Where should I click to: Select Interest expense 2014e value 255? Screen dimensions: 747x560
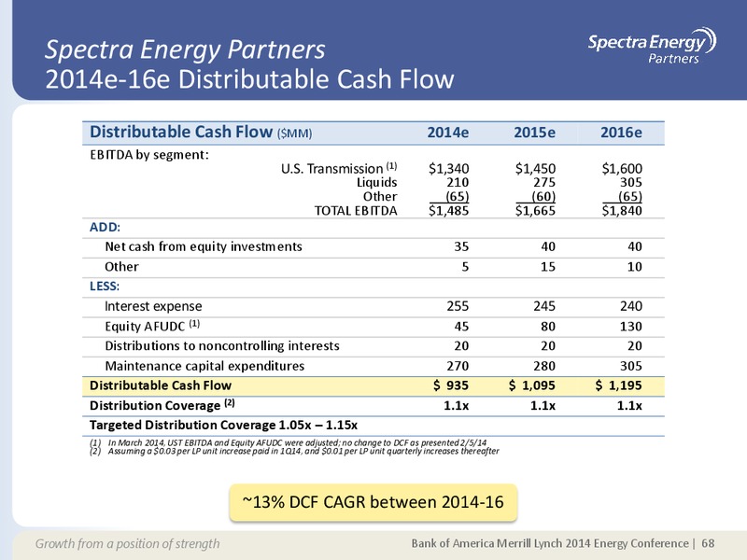point(458,306)
